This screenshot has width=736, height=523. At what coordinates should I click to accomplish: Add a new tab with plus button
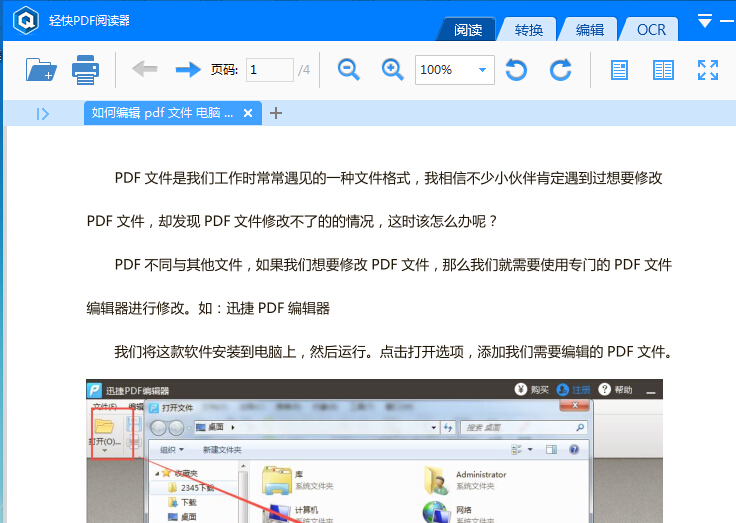coord(276,113)
